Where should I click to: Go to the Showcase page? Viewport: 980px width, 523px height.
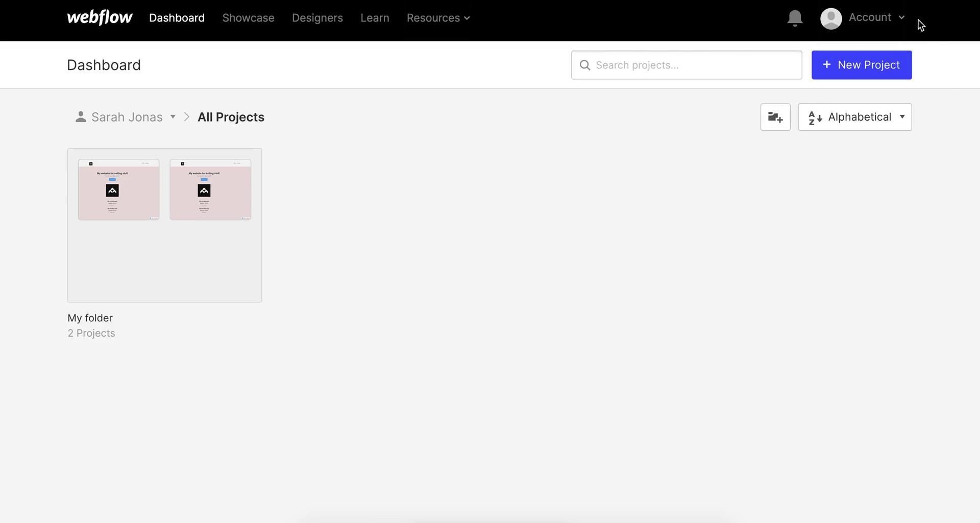(x=248, y=18)
